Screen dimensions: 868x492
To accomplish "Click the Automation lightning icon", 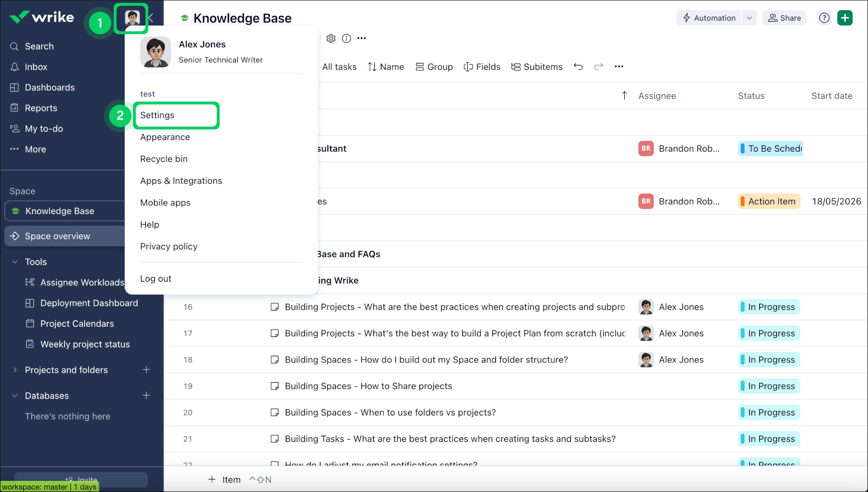I will (686, 18).
